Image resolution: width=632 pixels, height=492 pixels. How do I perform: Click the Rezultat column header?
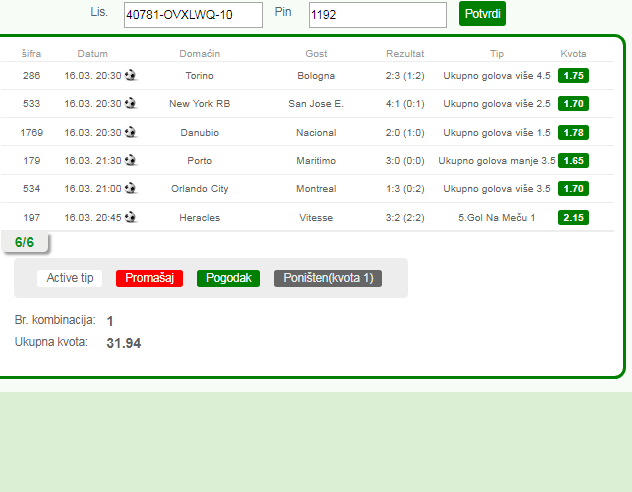click(x=405, y=54)
